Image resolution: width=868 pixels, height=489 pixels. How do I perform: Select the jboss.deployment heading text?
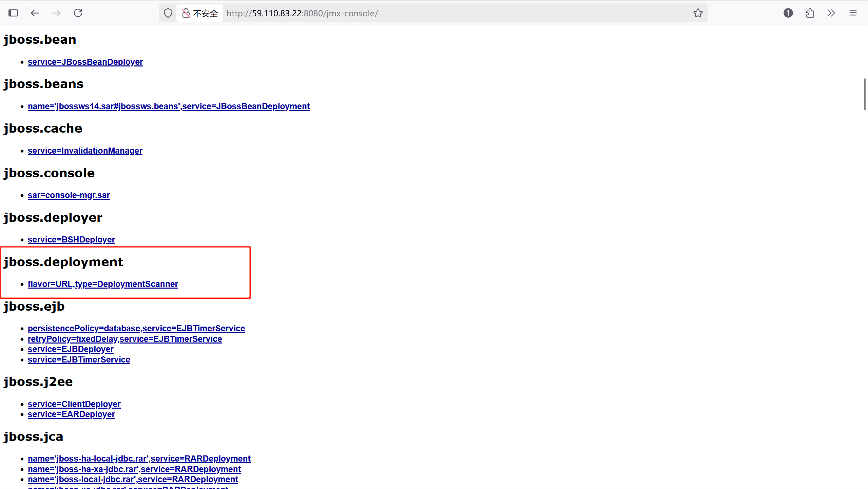[63, 262]
